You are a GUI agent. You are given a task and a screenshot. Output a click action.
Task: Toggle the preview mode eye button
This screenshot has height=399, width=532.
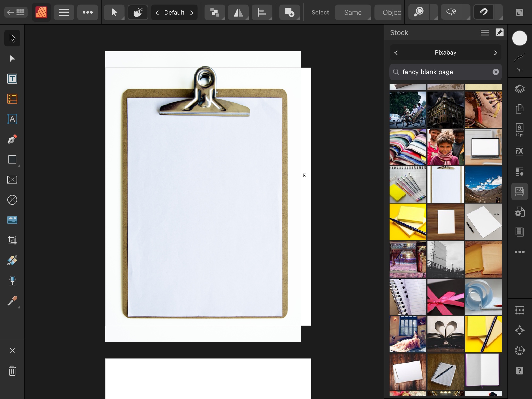451,12
